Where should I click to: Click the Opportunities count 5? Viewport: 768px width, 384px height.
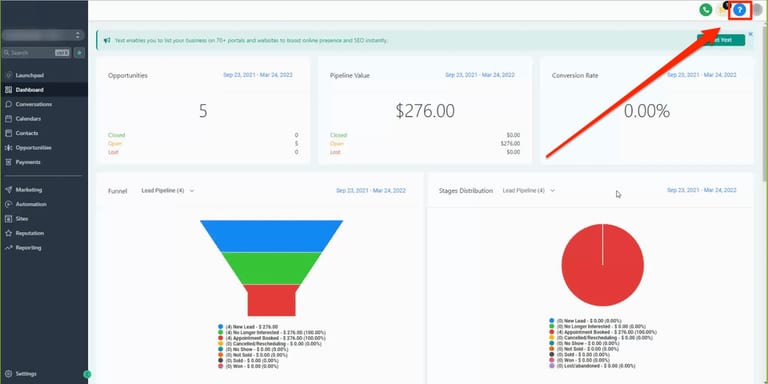click(203, 111)
